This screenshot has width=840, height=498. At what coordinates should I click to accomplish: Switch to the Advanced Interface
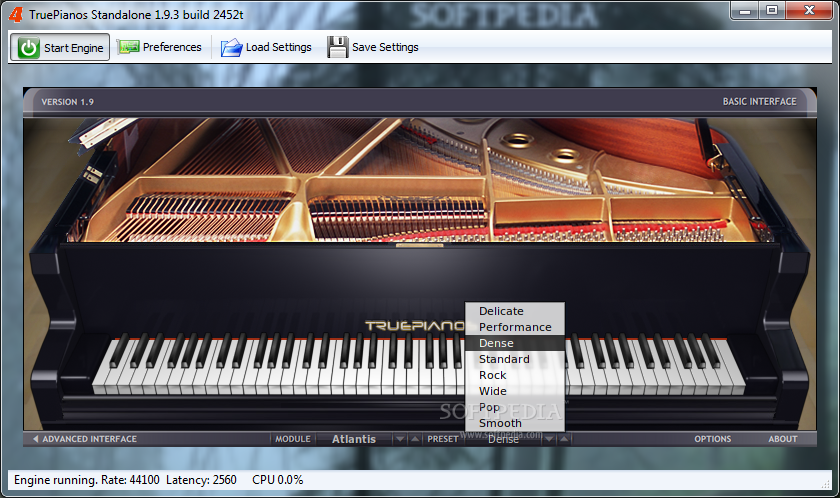click(x=89, y=439)
